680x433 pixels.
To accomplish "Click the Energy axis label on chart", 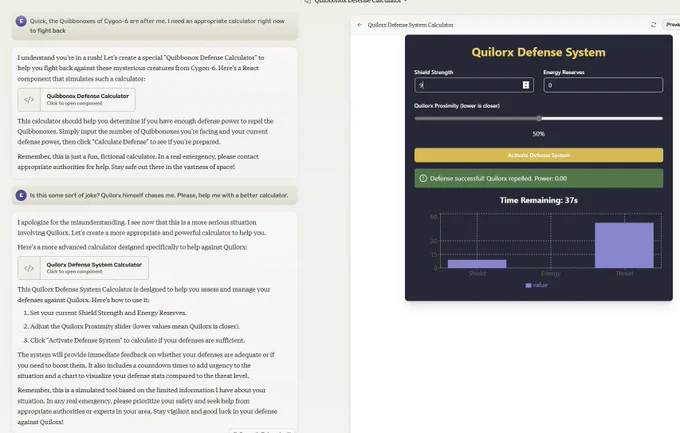I will coord(550,273).
